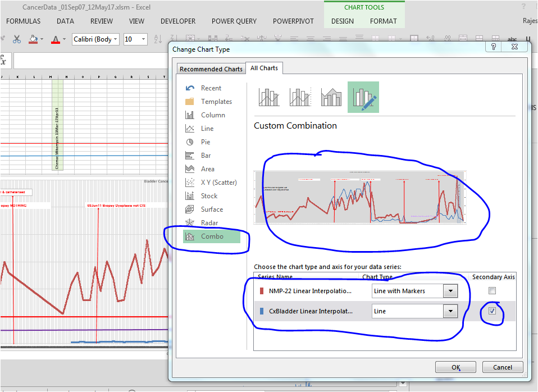Select the Clustered Column - Line combo icon
The width and height of the screenshot is (538, 392).
click(269, 97)
